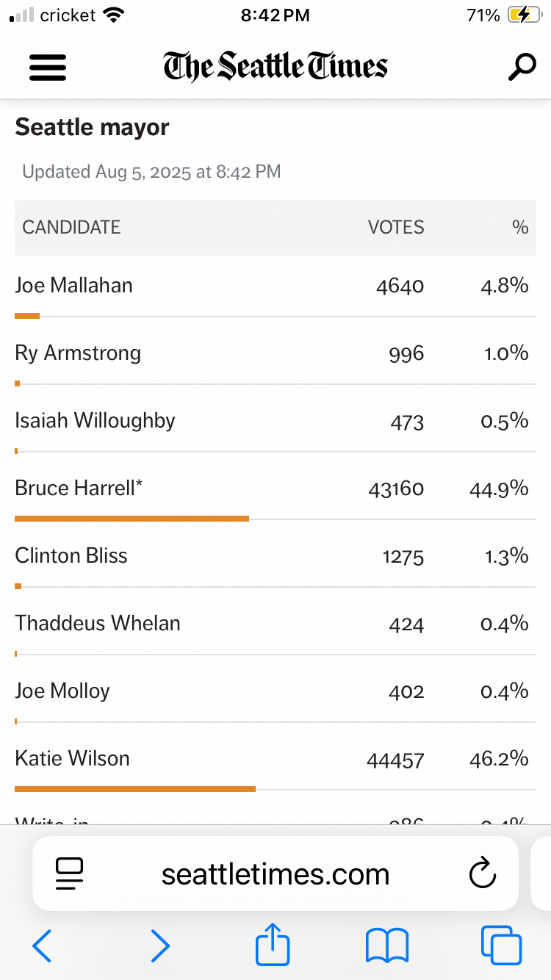This screenshot has width=551, height=980.
Task: Click The Seattle Times logo
Action: [x=275, y=67]
